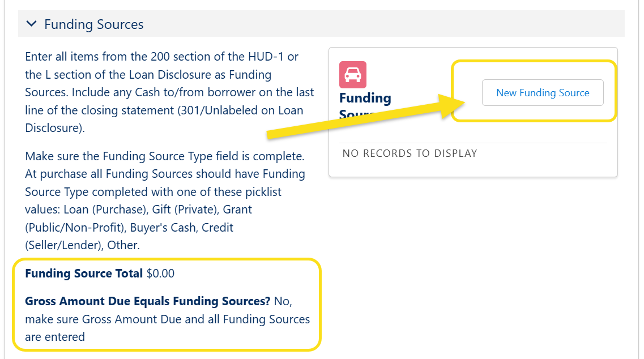644x359 pixels.
Task: Click the $0.00 funding total value
Action: click(x=161, y=273)
